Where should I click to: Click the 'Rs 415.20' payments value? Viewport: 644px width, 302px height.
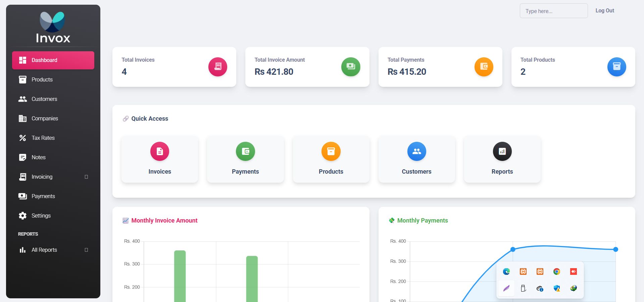pyautogui.click(x=407, y=72)
